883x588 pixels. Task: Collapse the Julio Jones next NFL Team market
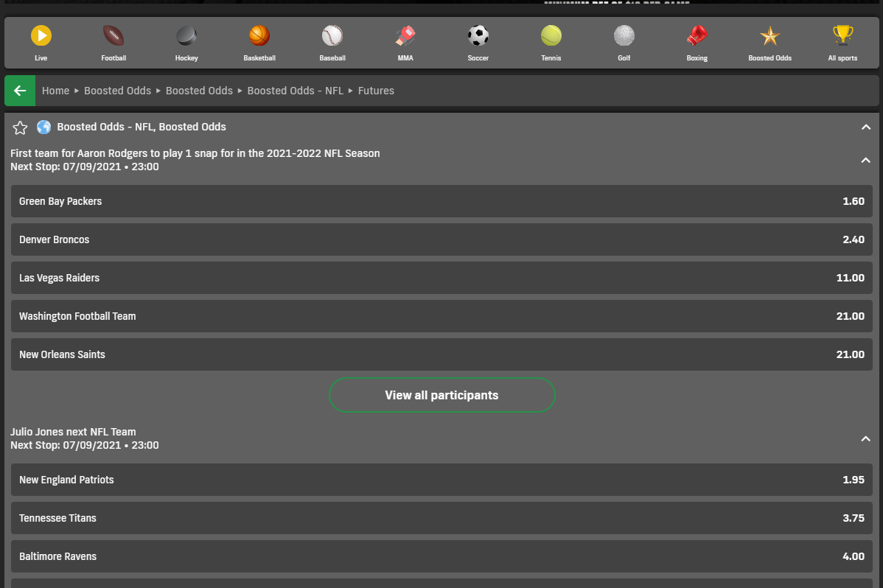866,438
